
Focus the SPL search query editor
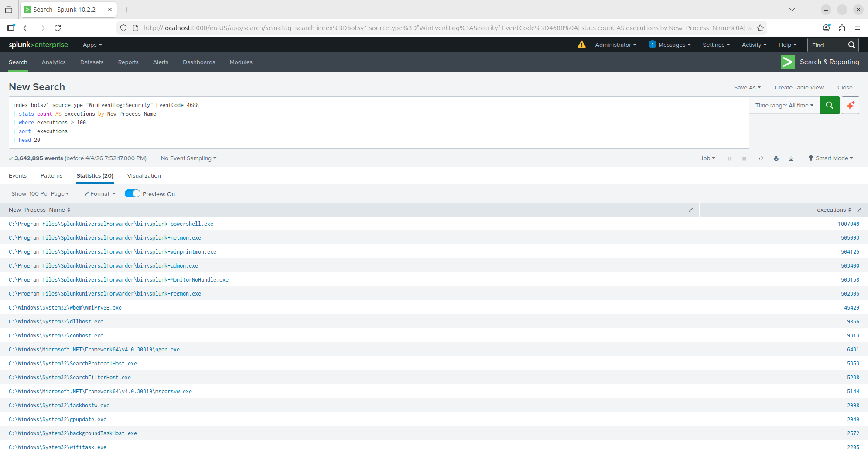[379, 123]
